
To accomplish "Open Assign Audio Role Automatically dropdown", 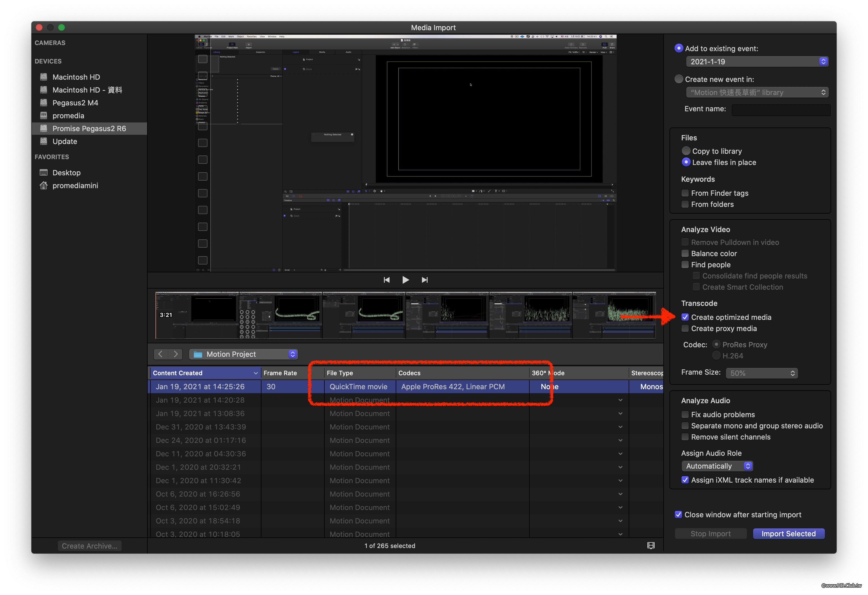I will (x=717, y=466).
